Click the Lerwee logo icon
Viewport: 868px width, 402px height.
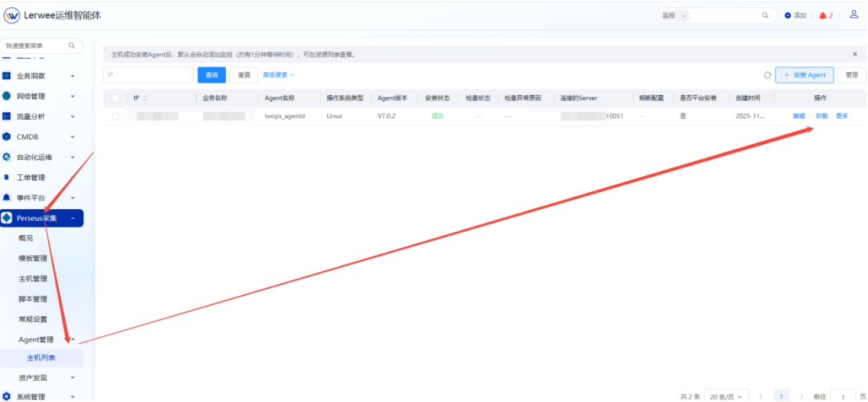pyautogui.click(x=12, y=16)
